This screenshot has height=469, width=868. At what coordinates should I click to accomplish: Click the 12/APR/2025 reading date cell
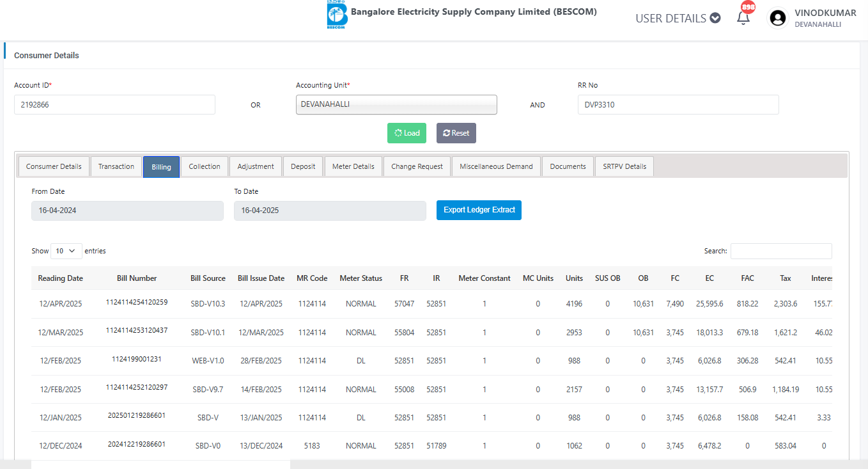60,304
